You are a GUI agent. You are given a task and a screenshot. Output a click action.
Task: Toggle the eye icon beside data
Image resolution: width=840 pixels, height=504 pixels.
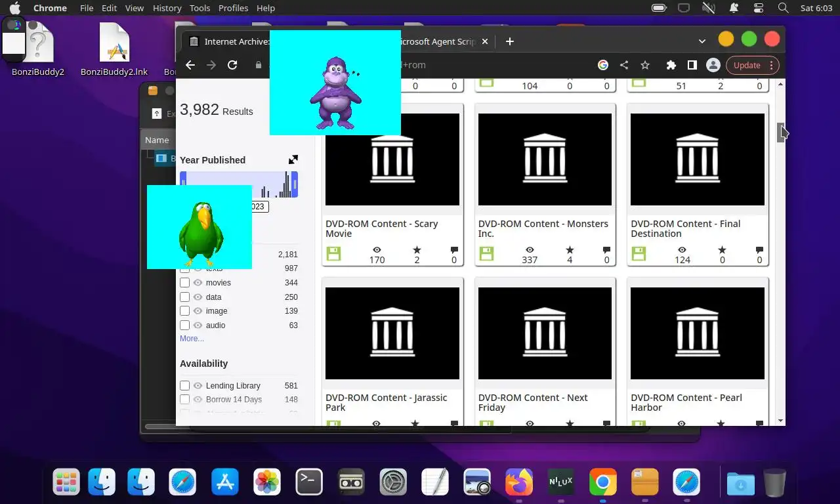198,297
